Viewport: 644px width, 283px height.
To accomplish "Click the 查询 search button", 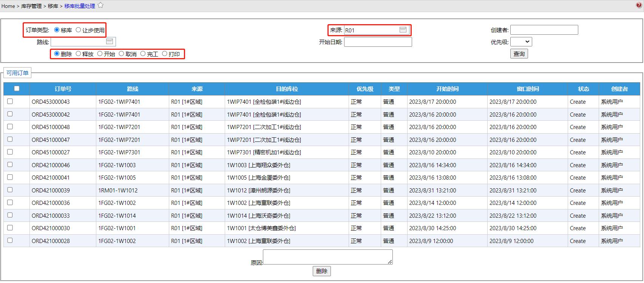I will pyautogui.click(x=519, y=54).
